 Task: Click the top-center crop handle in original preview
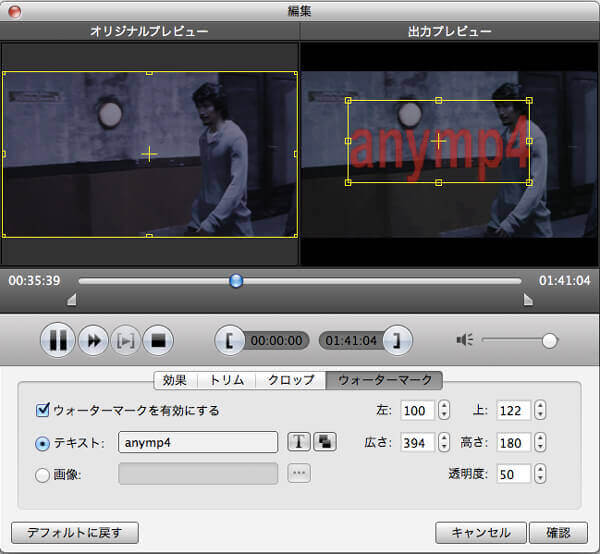(149, 72)
